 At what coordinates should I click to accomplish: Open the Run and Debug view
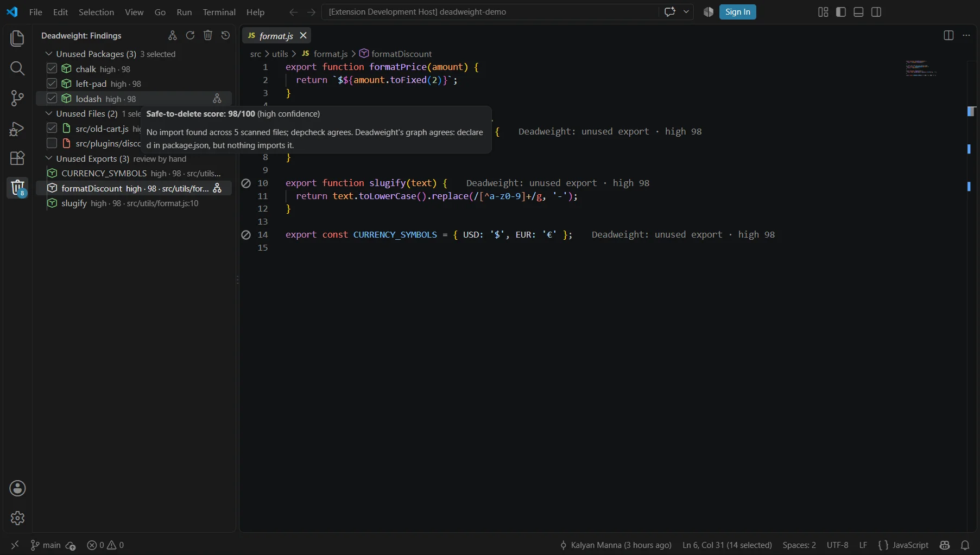pyautogui.click(x=17, y=129)
